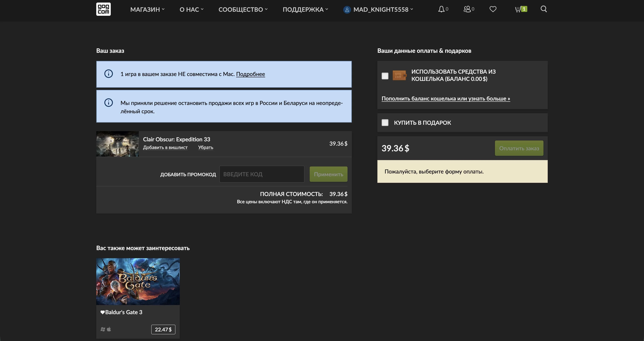Click the wishlist heart on Baldur's Gate 3
The height and width of the screenshot is (341, 644).
(102, 312)
